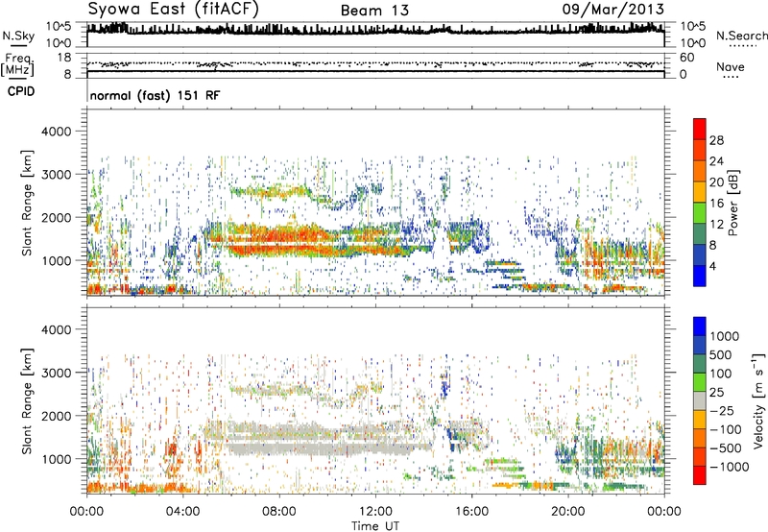Click the 'N.Search' legend label

pos(742,36)
